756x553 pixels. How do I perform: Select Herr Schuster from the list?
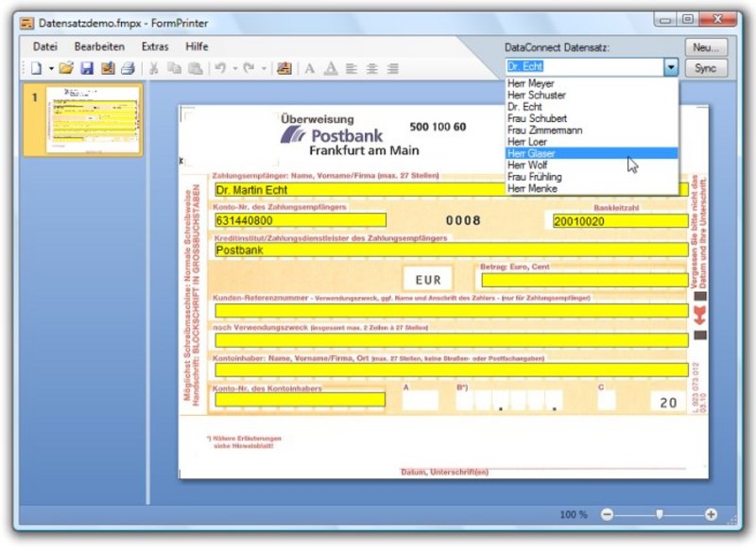tap(592, 95)
